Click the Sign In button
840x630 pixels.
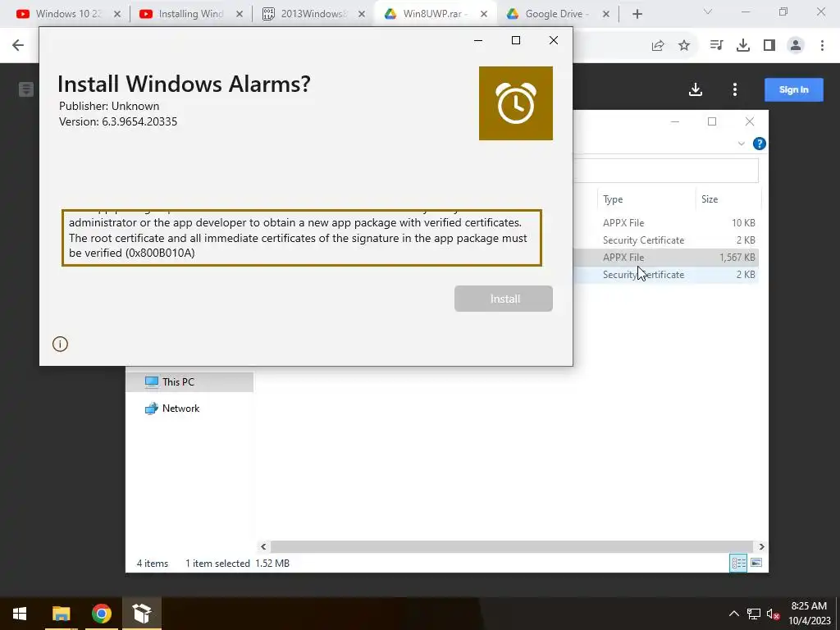pyautogui.click(x=793, y=89)
